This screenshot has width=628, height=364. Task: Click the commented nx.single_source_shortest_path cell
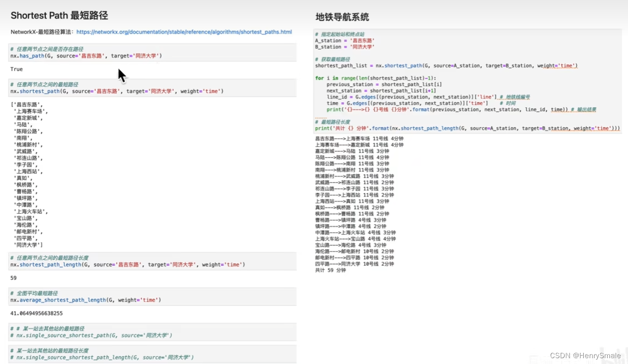click(x=152, y=332)
